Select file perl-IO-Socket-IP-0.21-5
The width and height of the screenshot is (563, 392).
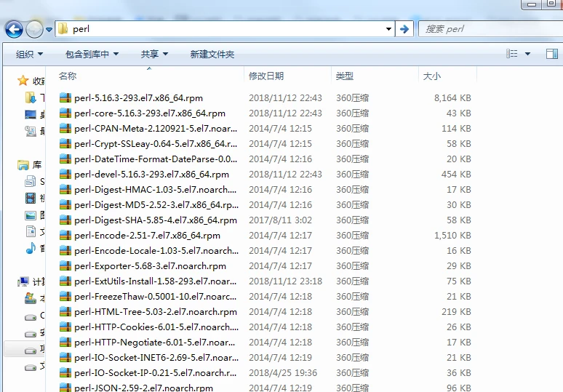pos(156,372)
